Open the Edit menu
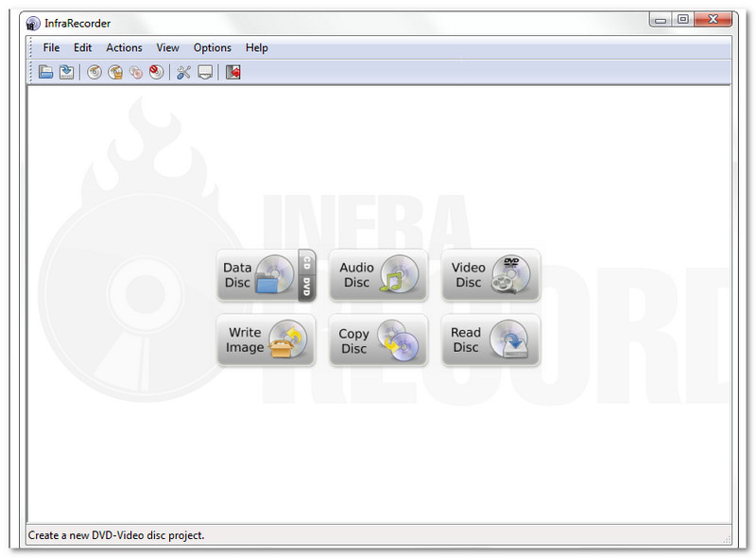Viewport: 756px width, 558px height. [82, 48]
